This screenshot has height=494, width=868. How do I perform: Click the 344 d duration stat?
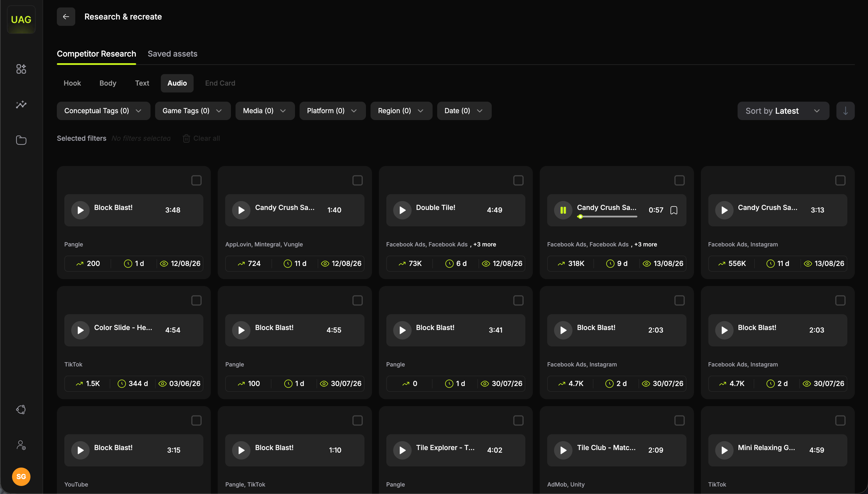(x=133, y=384)
